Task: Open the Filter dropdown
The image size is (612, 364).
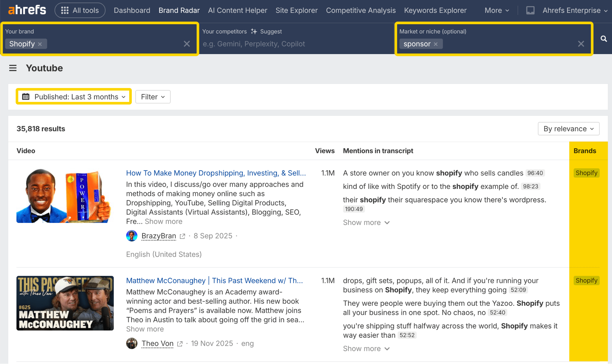Action: 153,97
